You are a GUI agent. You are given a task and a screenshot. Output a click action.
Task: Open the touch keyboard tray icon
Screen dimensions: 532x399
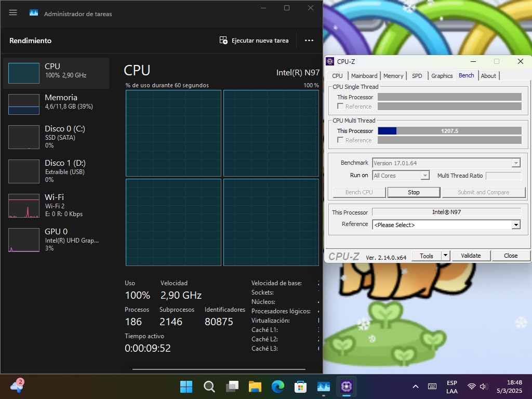[432, 387]
